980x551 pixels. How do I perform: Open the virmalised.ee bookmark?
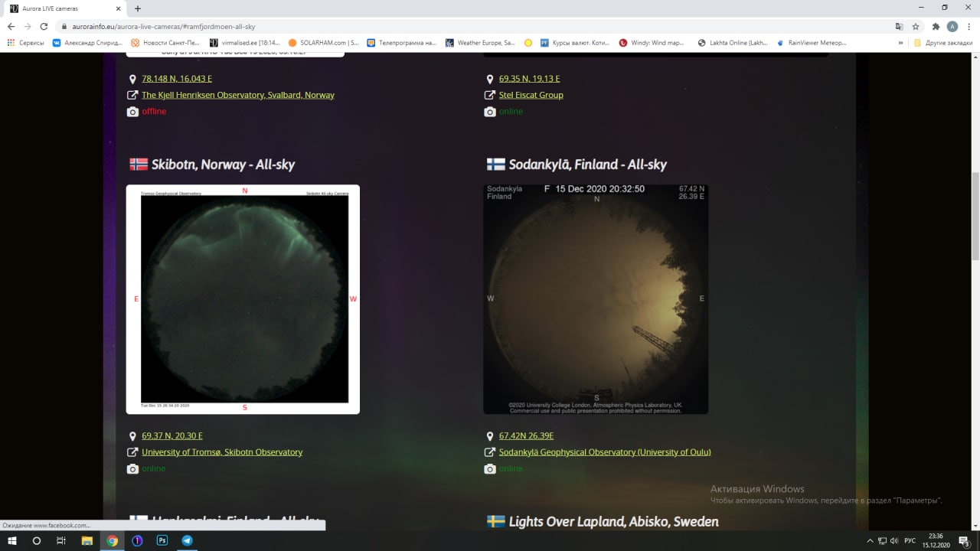[245, 43]
